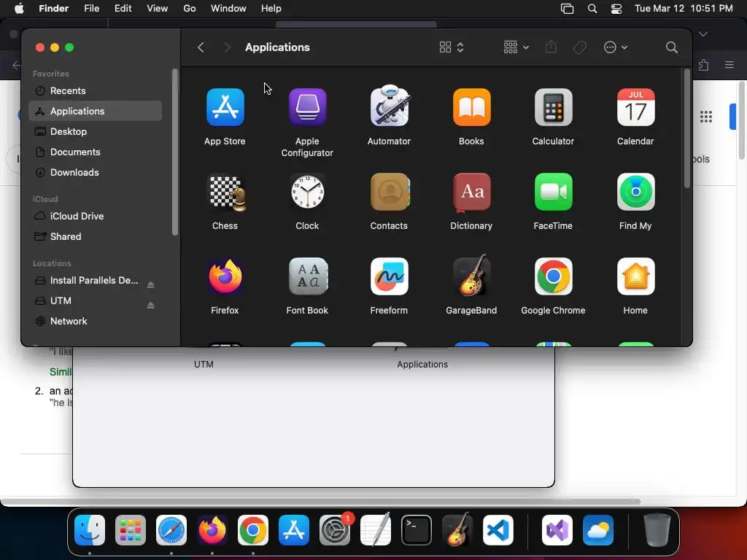747x560 pixels.
Task: Select the Clock app icon
Action: coord(307,192)
